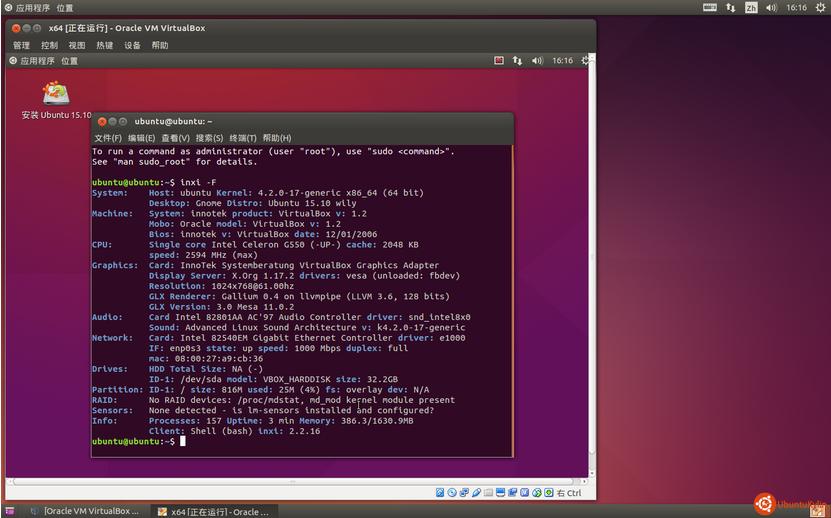Viewport: 831px width, 518px height.
Task: Click the virtualization 'V' indicator icon
Action: 525,493
